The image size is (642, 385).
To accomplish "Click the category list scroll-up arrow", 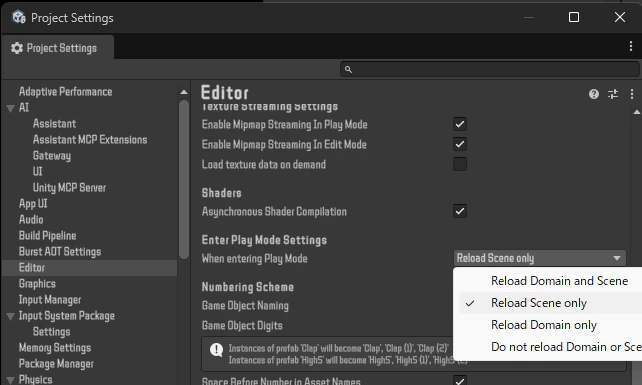I will (184, 92).
